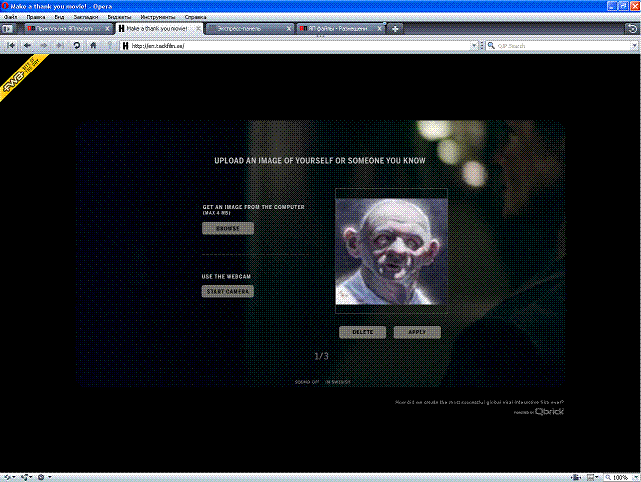
Task: Click the rewind navigation button
Action: (11, 45)
